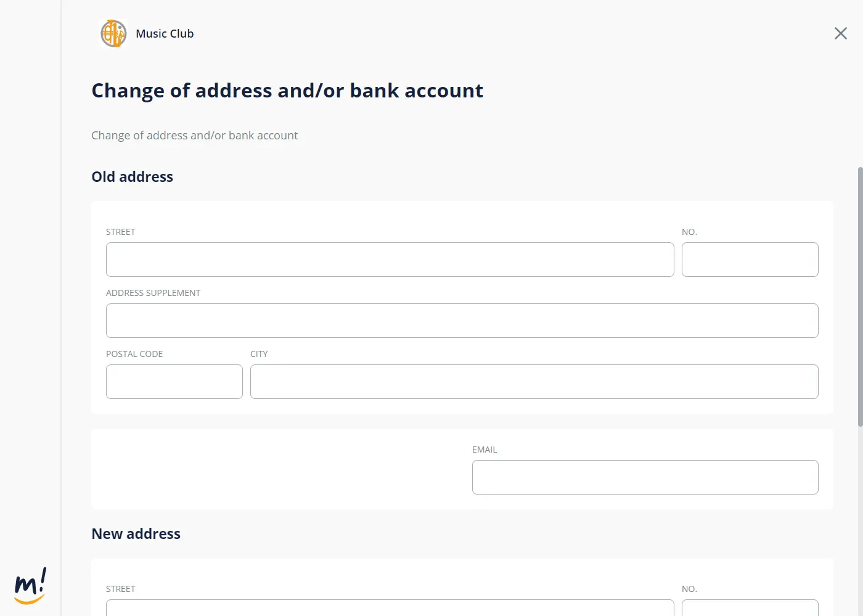Click the POSTAL CODE label text
The image size is (863, 616).
pyautogui.click(x=134, y=354)
